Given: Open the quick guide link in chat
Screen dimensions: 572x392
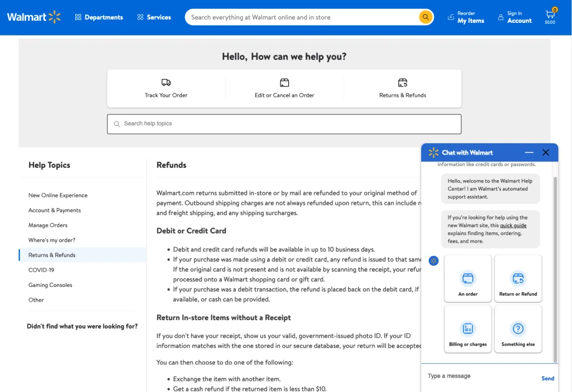Looking at the screenshot, I should click(513, 225).
